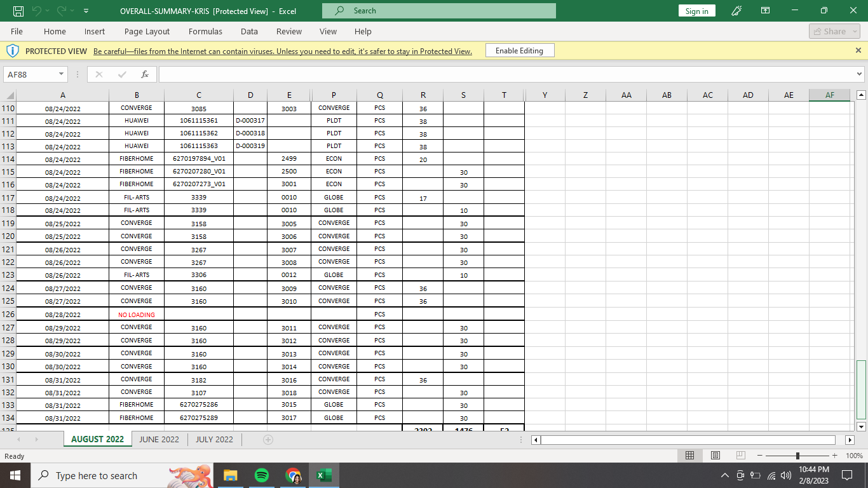Click horizontal scrollbar right arrow
868x488 pixels.
(850, 440)
